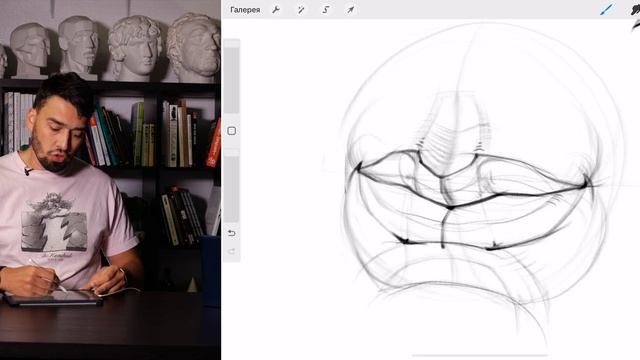Image resolution: width=640 pixels, height=360 pixels.
Task: Select the blue Brush tool
Action: tap(606, 9)
